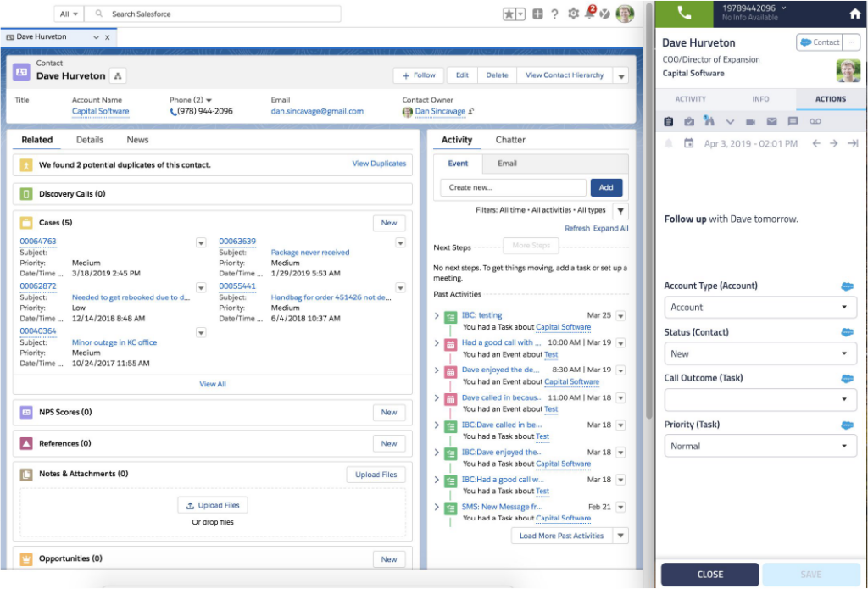Open the Call Outcome dropdown

click(x=760, y=399)
